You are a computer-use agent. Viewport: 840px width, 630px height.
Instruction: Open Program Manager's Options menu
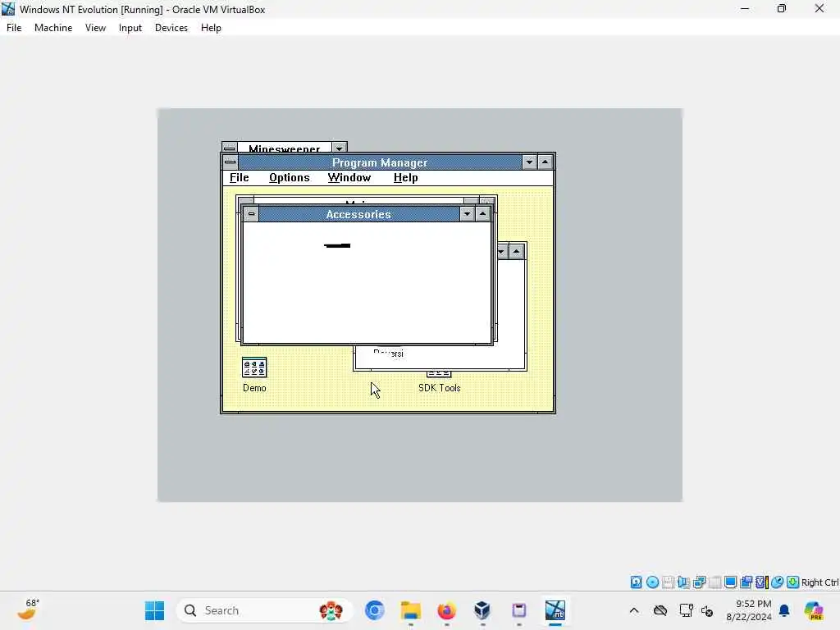(x=290, y=178)
